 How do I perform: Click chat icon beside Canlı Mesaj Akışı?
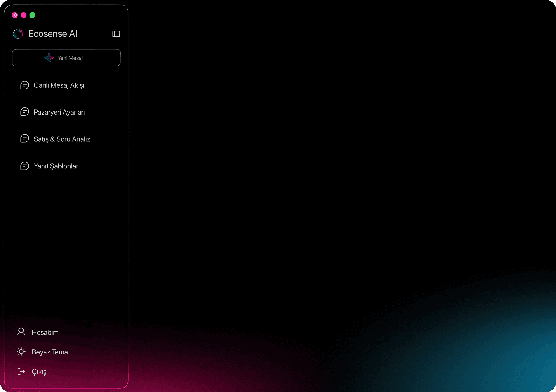click(24, 85)
